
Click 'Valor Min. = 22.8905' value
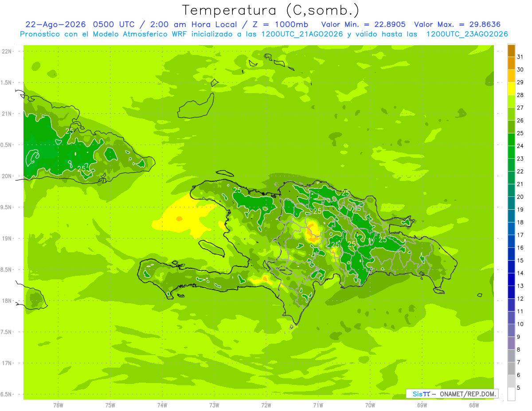[364, 24]
